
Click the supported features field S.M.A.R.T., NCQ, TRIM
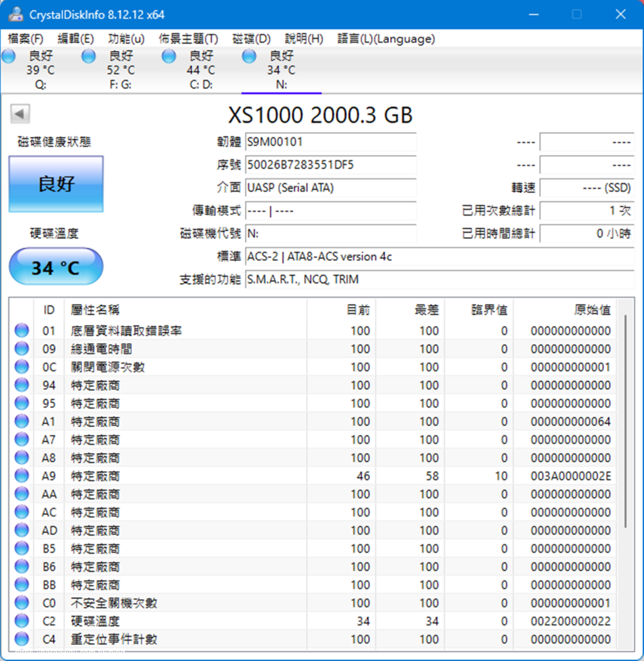pyautogui.click(x=439, y=280)
